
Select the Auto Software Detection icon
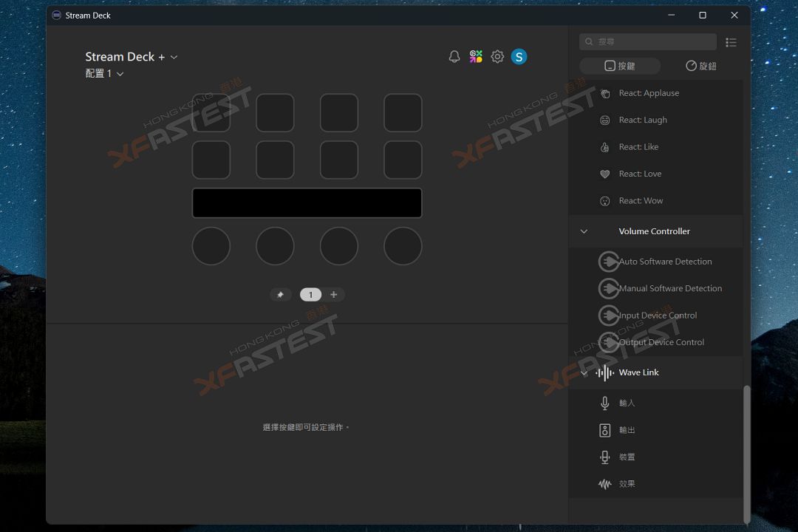tap(608, 262)
